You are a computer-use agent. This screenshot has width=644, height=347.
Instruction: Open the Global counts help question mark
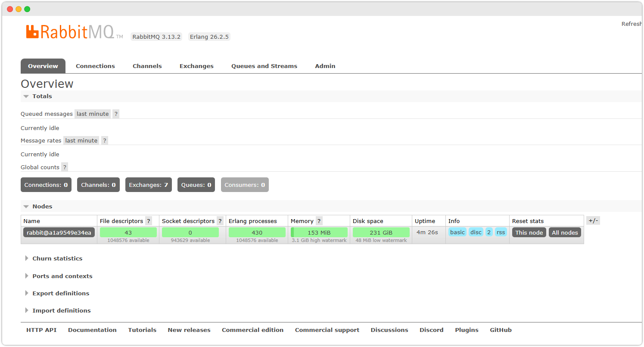pos(65,167)
